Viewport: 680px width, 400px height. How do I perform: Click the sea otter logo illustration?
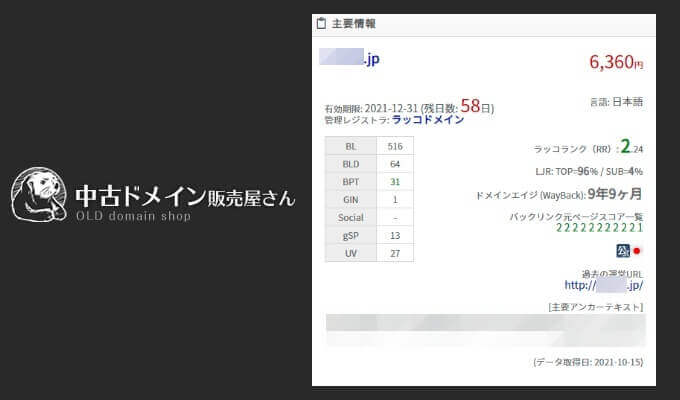[x=39, y=194]
